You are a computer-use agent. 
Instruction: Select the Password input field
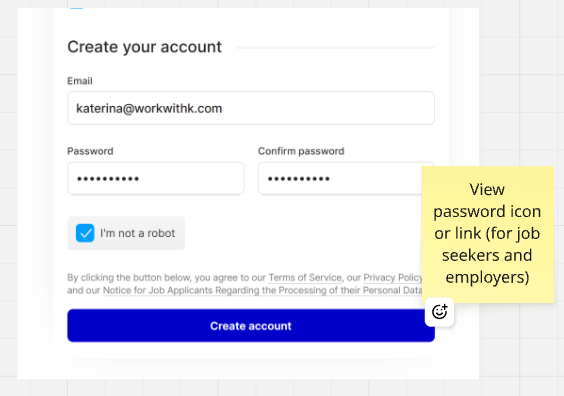[156, 178]
